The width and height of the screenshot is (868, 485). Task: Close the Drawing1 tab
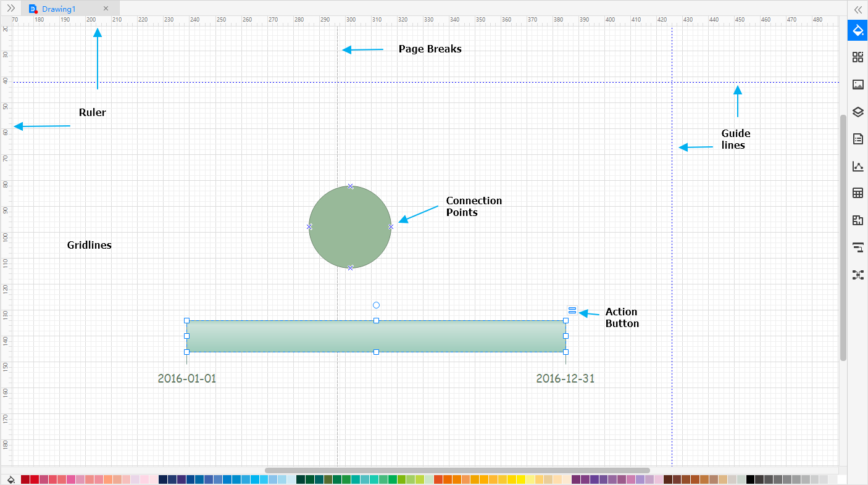click(106, 9)
